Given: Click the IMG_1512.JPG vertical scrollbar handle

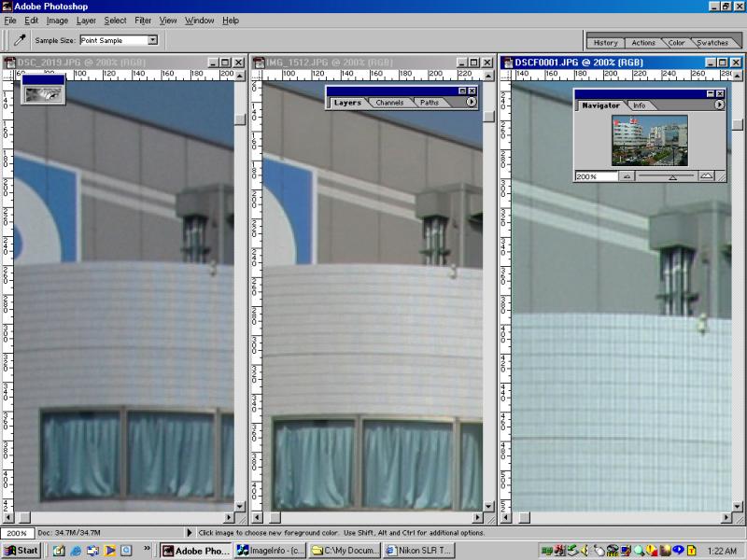Looking at the screenshot, I should tap(488, 117).
